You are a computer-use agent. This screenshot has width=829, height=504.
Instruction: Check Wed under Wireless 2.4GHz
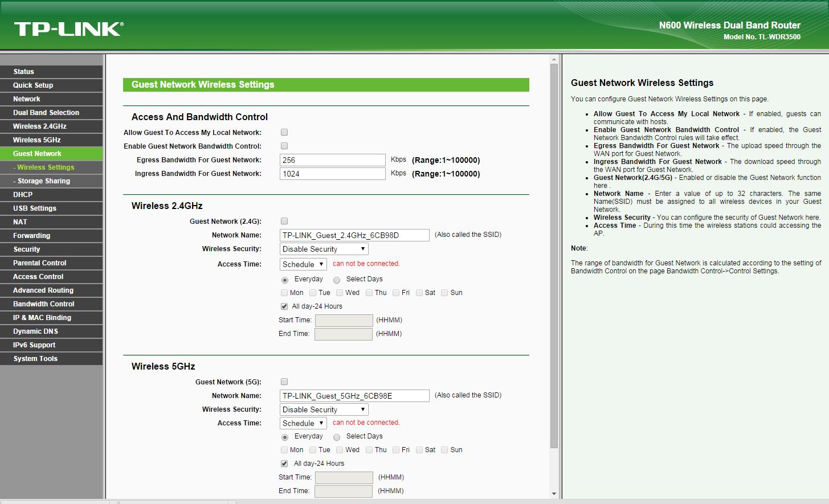[x=340, y=293]
